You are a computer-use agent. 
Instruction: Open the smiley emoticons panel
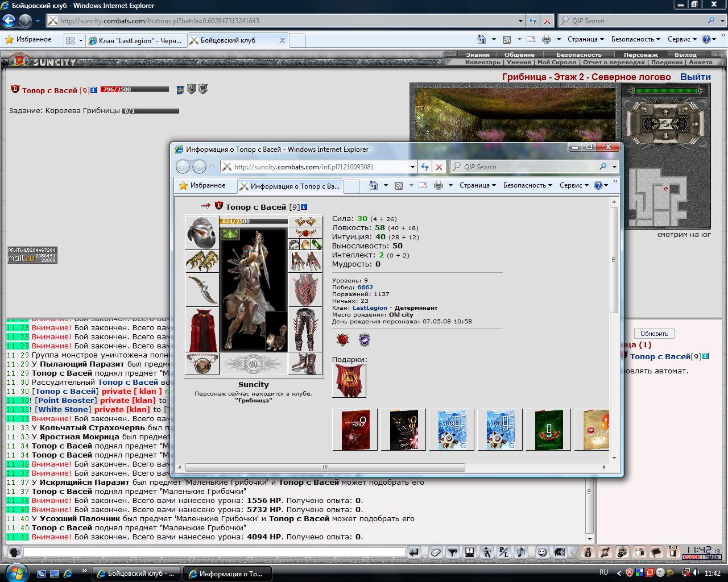coord(543,552)
